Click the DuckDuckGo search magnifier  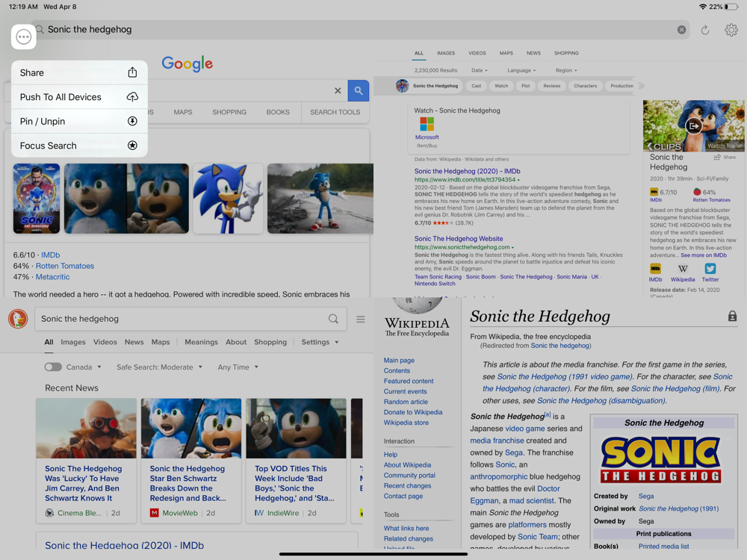point(333,319)
